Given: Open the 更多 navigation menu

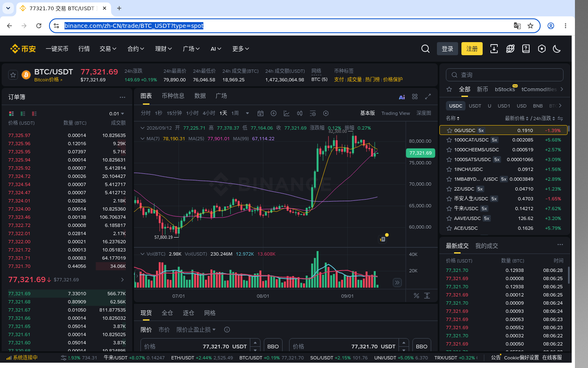Looking at the screenshot, I should [x=241, y=49].
